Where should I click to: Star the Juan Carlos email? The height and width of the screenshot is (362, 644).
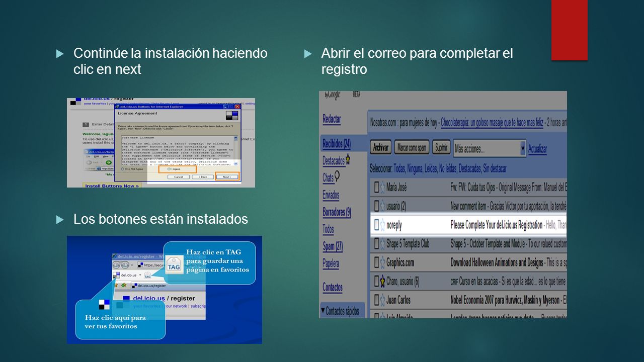click(x=382, y=300)
